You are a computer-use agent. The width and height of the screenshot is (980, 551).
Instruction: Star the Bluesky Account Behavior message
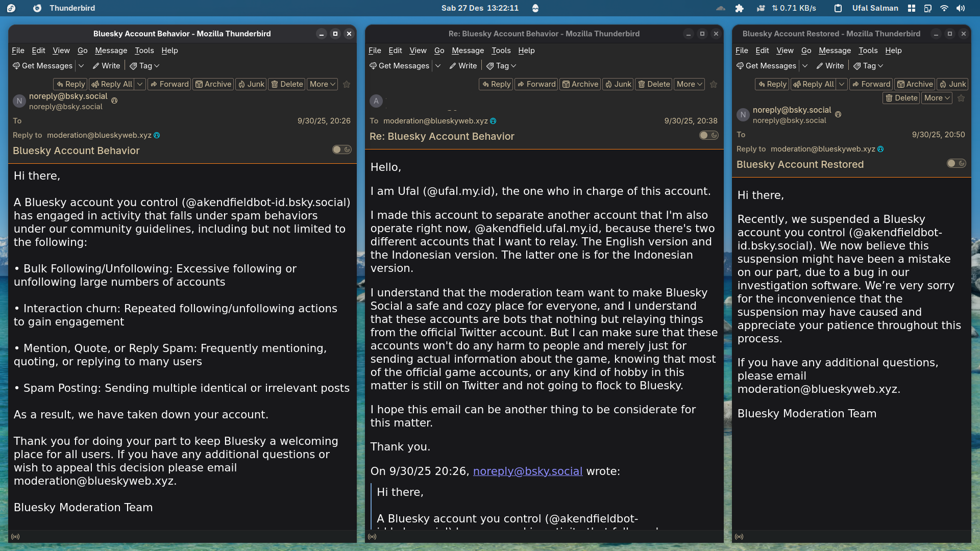pyautogui.click(x=347, y=84)
